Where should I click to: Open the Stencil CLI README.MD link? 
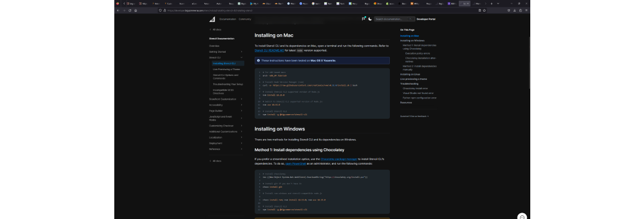coord(269,50)
